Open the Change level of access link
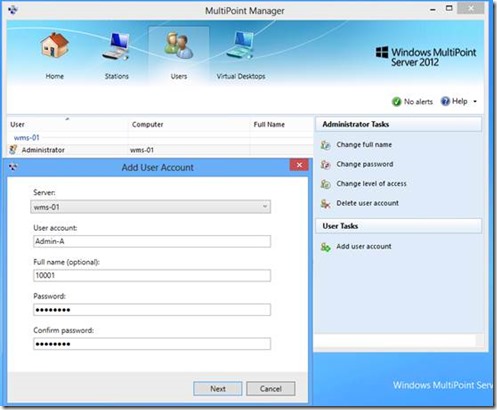Screen dimensions: 497x410 (x=371, y=184)
